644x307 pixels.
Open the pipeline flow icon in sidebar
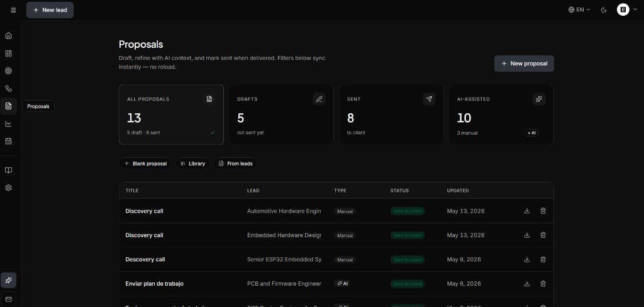(8, 88)
